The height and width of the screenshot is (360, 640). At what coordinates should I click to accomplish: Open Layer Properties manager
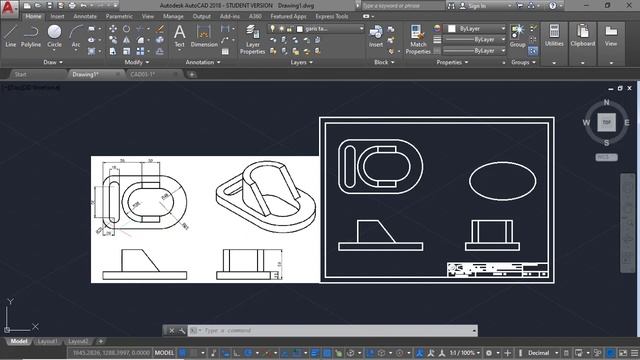252,40
